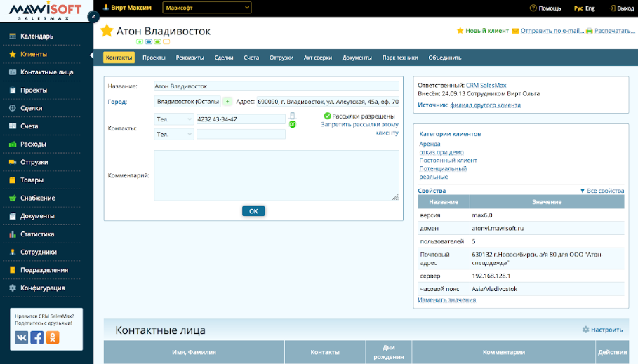Image resolution: width=638 pixels, height=364 pixels.
Task: Click the gear icon beside Настроить
Action: point(585,330)
